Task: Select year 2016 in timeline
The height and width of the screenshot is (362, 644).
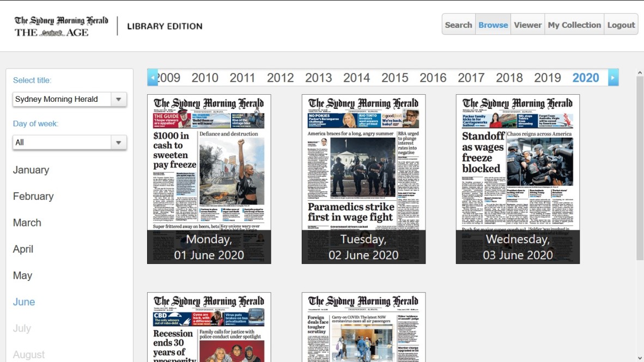Action: [433, 77]
